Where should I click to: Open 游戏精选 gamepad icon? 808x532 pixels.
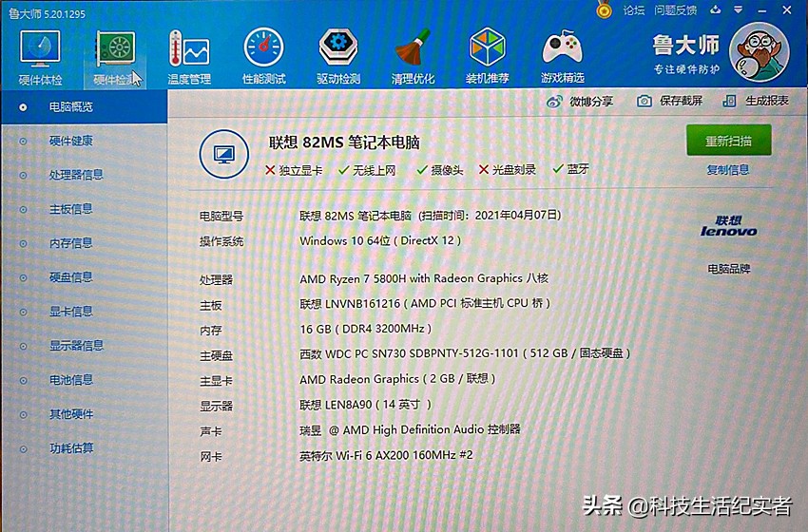[562, 58]
